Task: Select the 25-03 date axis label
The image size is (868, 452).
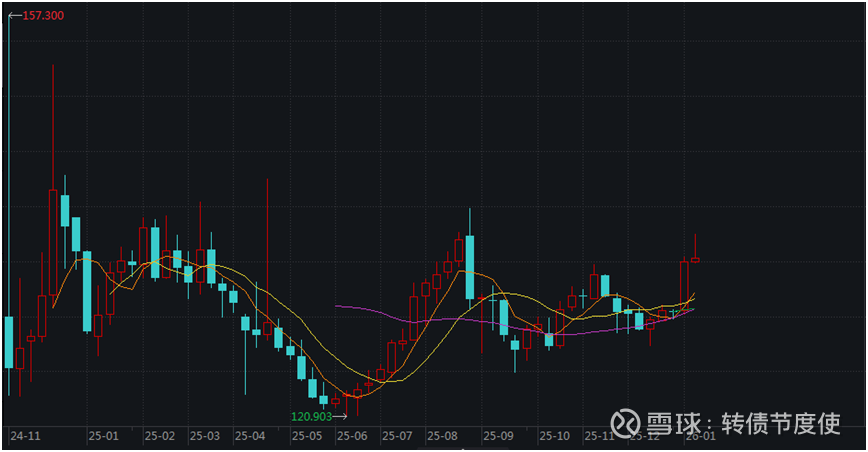Action: pos(205,436)
